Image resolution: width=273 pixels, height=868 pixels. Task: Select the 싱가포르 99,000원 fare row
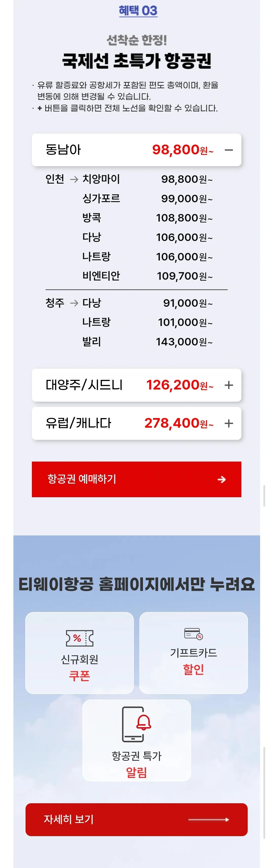[147, 199]
